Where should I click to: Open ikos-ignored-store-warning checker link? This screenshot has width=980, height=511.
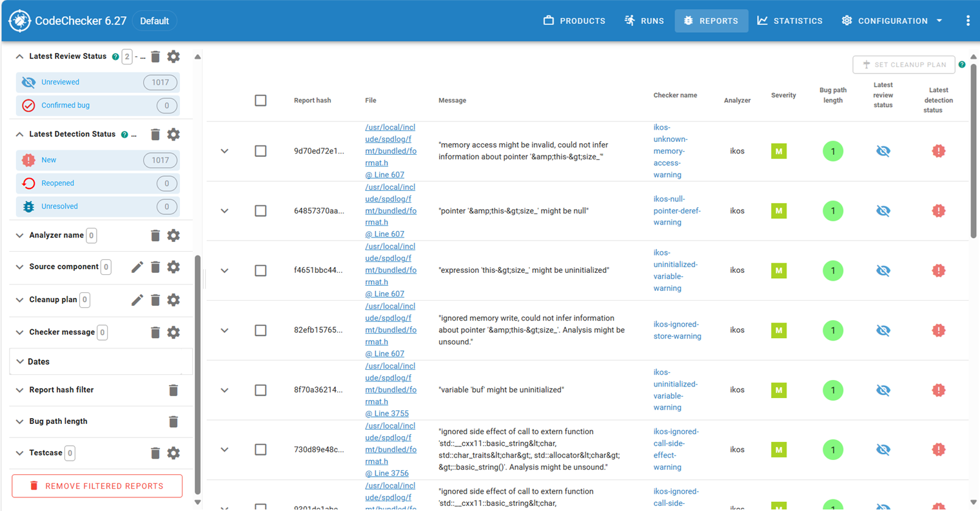point(677,330)
